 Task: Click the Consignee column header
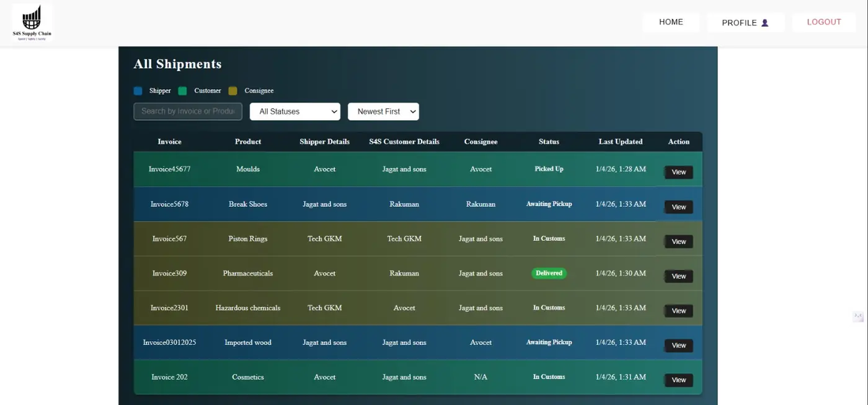point(480,142)
